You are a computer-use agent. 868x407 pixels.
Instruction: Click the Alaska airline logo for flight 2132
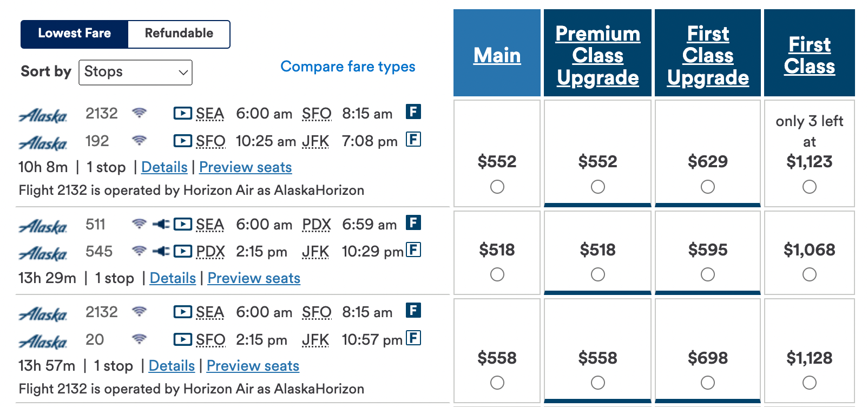point(43,114)
